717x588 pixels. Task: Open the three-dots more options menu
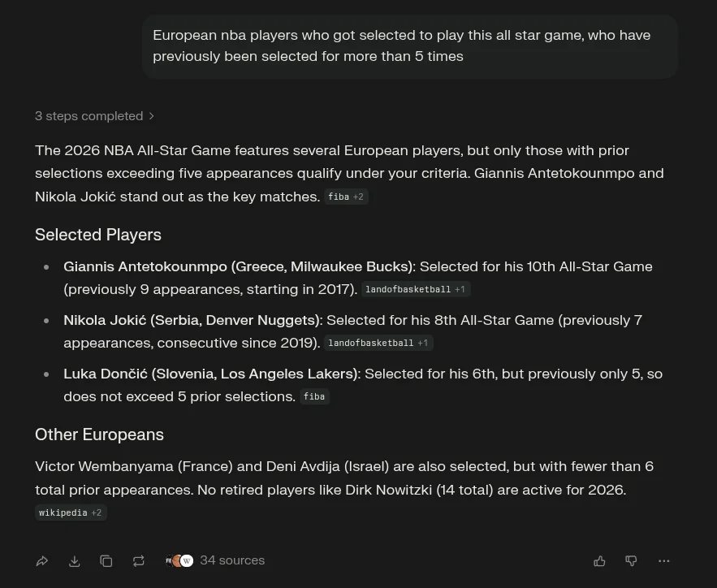(x=664, y=561)
